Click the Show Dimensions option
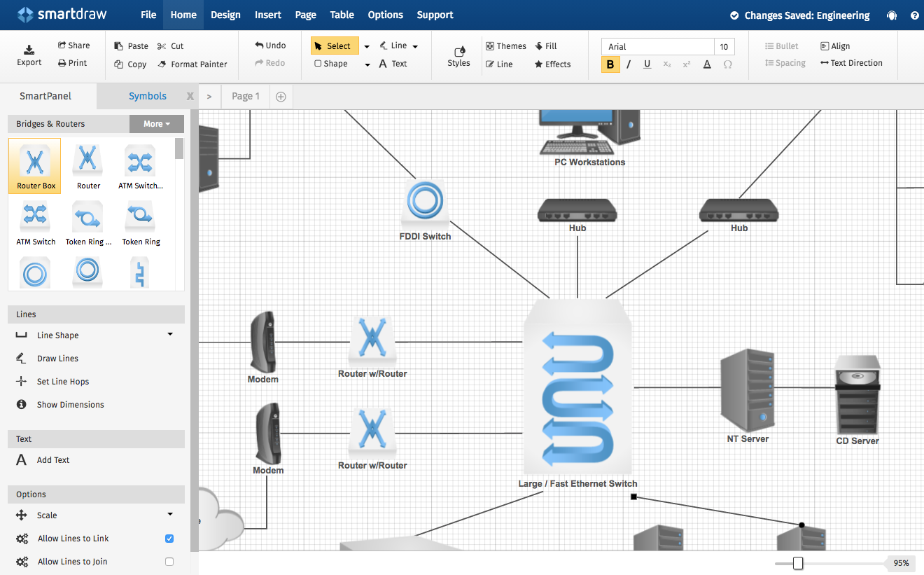Screen dimensions: 924x575 (x=70, y=405)
